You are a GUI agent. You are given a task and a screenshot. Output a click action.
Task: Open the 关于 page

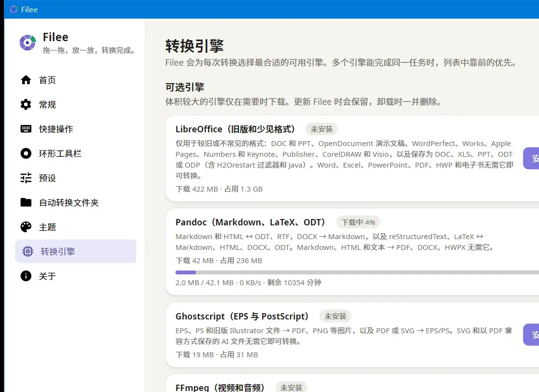(75, 276)
